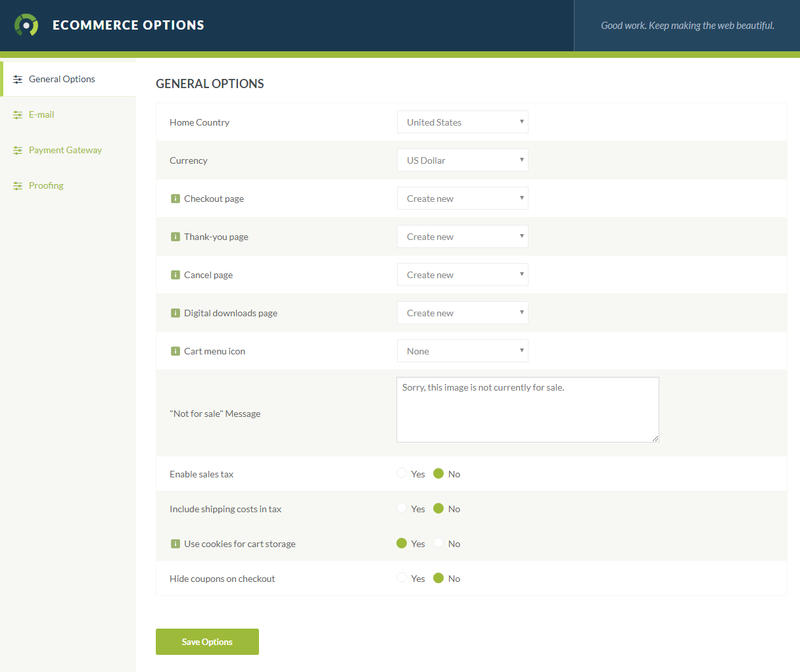
Task: Switch to the Payment Gateway section
Action: coord(65,150)
